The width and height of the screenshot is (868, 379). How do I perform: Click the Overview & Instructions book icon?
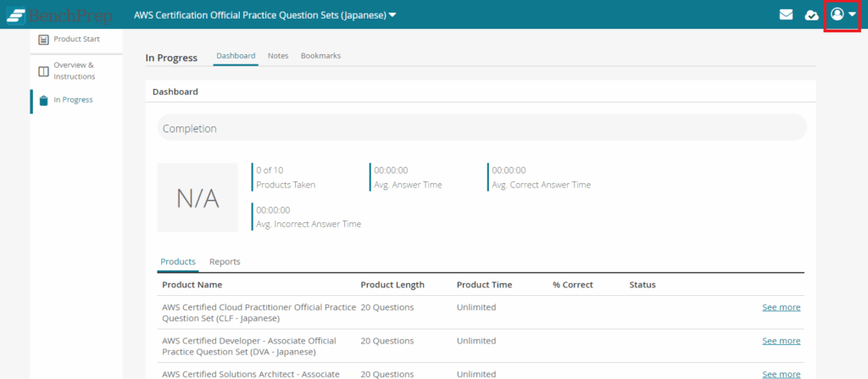[x=43, y=70]
